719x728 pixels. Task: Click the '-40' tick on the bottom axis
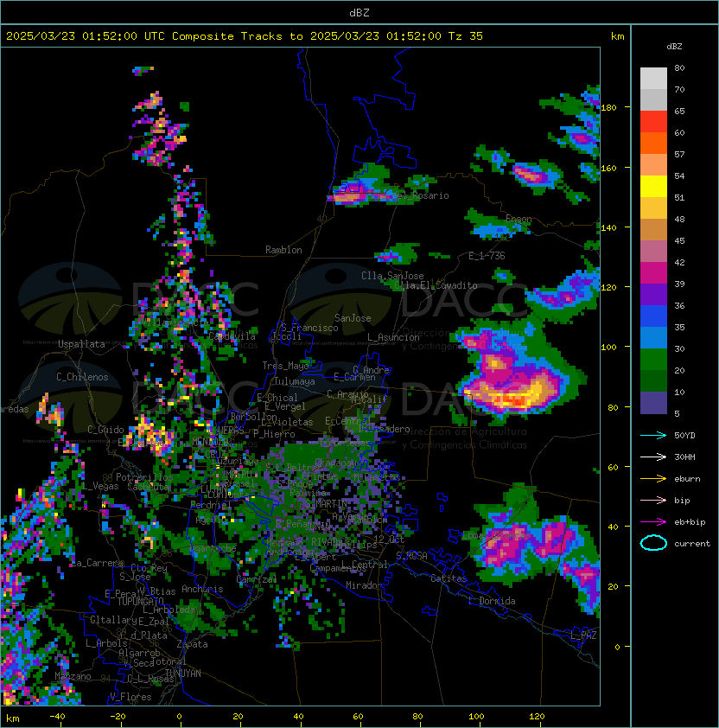(58, 717)
